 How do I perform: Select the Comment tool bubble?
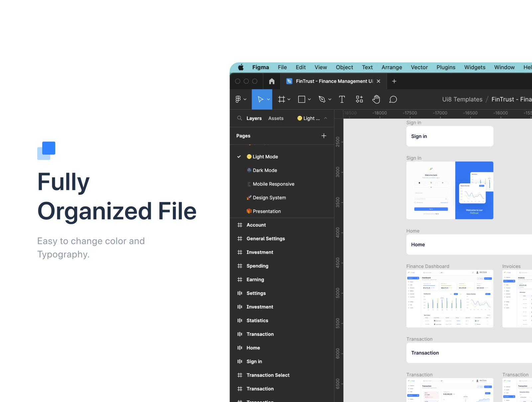pos(393,99)
